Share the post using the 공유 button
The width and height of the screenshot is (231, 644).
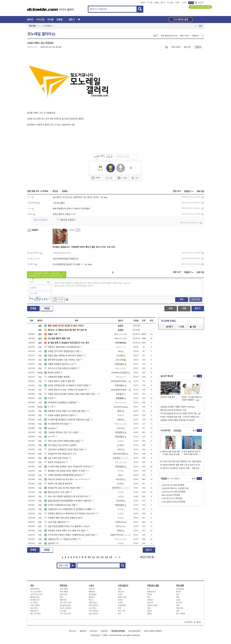[109, 178]
